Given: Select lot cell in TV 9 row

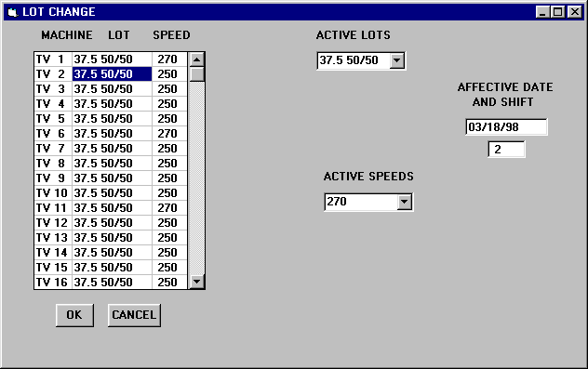Looking at the screenshot, I should [x=113, y=178].
